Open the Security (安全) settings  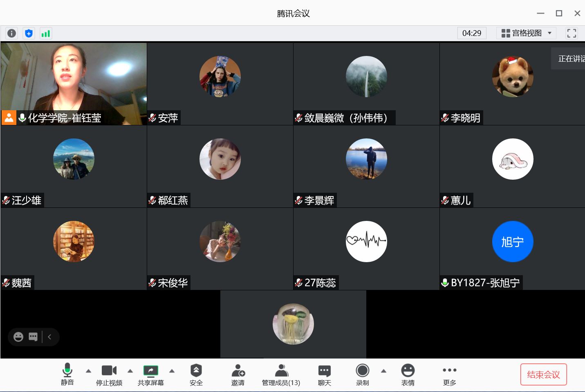pos(196,374)
